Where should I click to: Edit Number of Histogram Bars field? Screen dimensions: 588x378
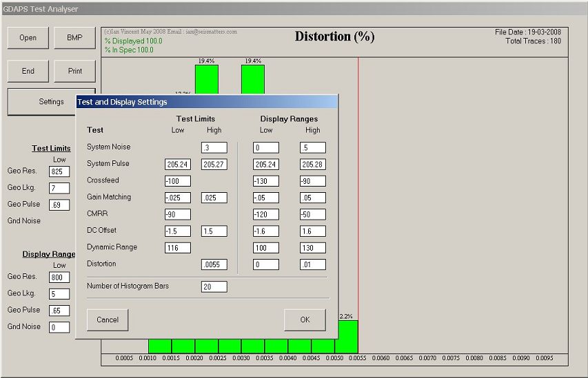214,287
